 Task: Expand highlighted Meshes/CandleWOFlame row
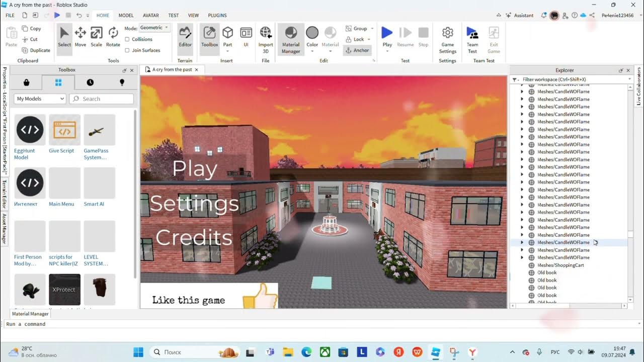pos(522,242)
